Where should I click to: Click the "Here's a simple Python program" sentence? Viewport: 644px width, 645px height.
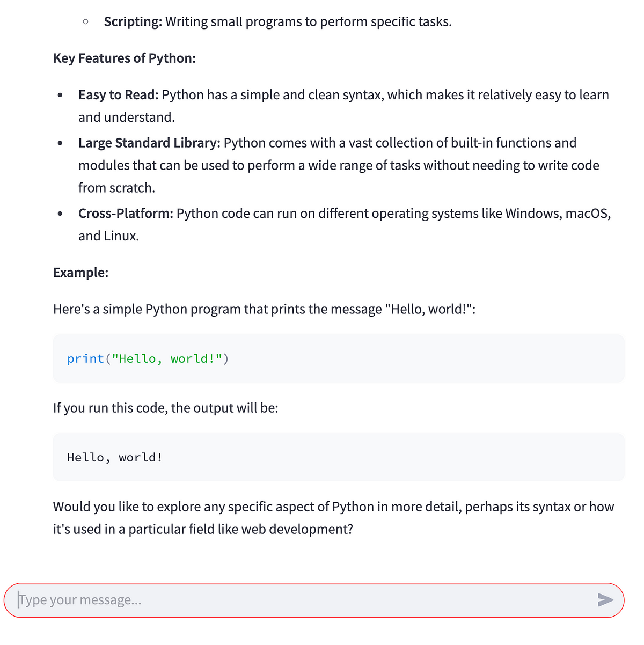coord(264,309)
